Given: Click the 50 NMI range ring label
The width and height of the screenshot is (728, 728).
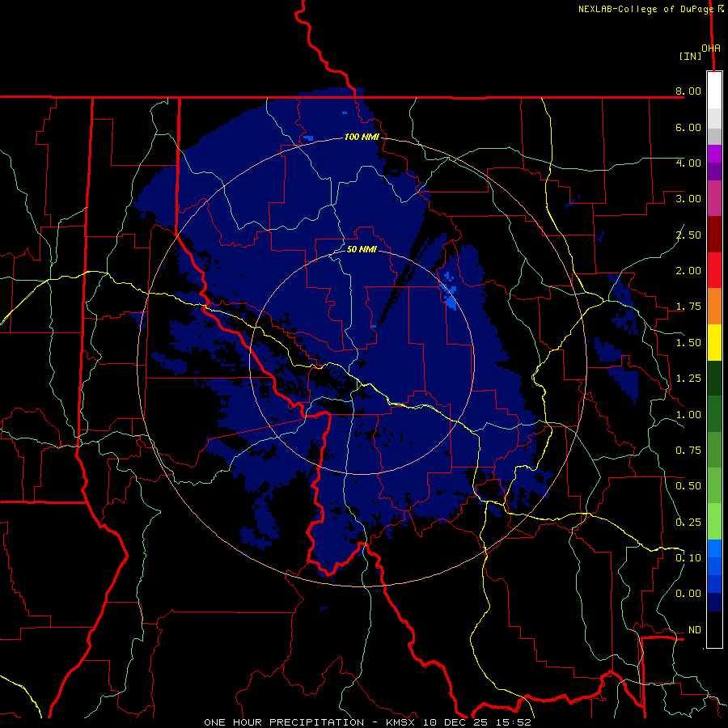Looking at the screenshot, I should pos(362,249).
